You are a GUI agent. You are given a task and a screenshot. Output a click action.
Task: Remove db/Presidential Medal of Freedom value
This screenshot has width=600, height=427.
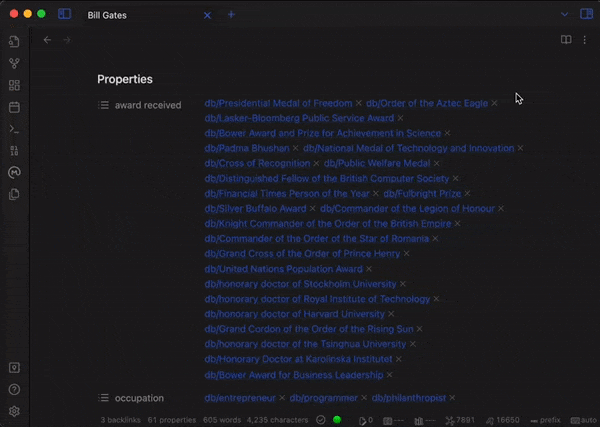pyautogui.click(x=359, y=103)
